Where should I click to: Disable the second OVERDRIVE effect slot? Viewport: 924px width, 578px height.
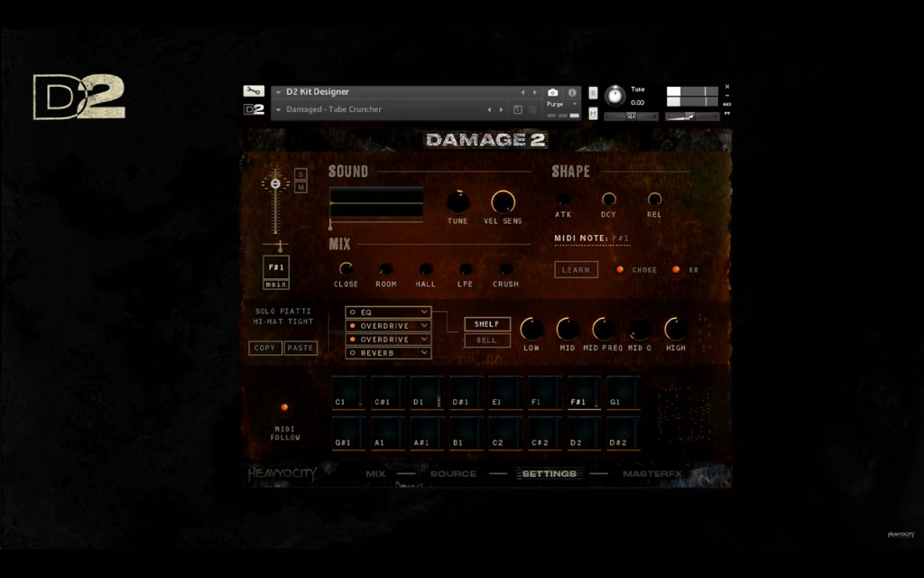click(353, 340)
